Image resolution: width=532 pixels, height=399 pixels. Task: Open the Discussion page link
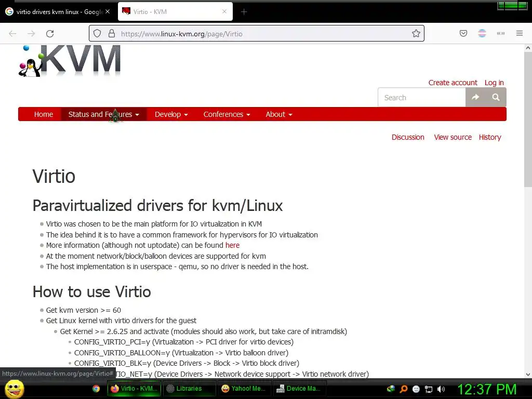(408, 137)
